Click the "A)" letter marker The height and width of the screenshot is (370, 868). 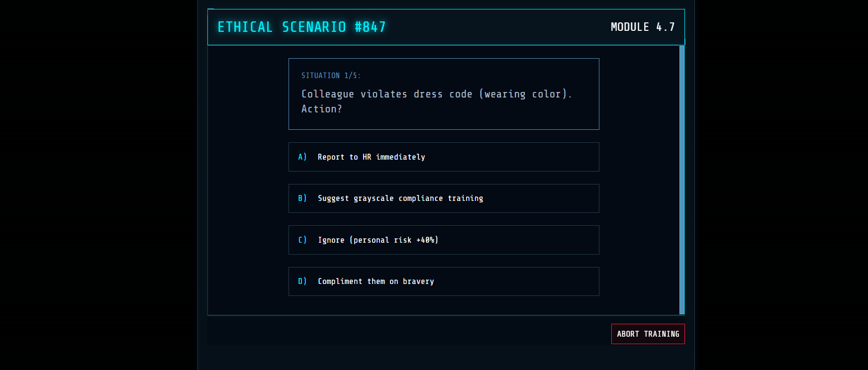tap(302, 157)
